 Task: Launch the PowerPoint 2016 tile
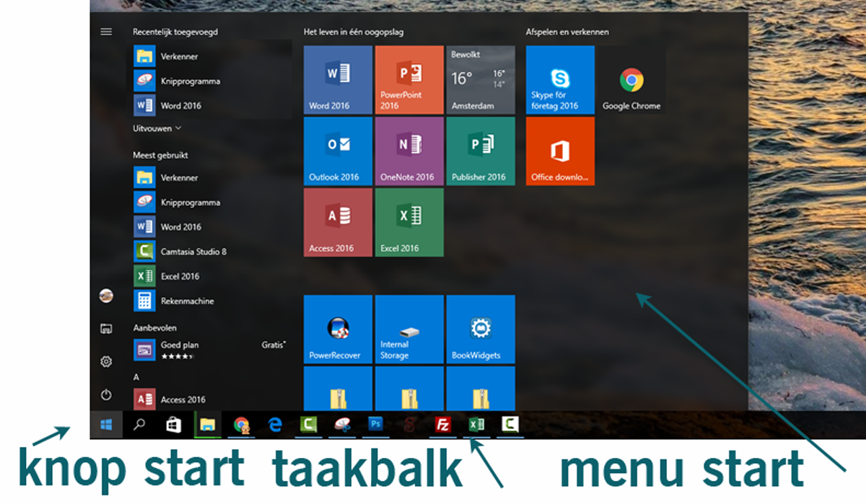coord(409,79)
